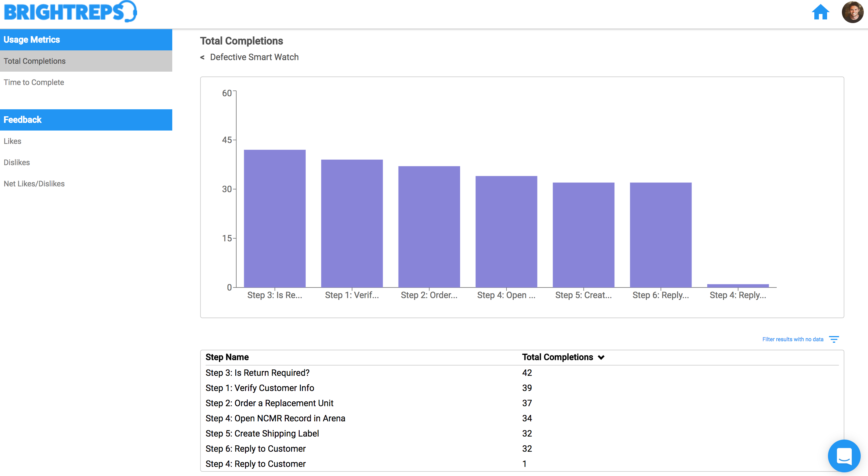
Task: Click row Step 2: Order a Replacement Unit
Action: pos(522,403)
